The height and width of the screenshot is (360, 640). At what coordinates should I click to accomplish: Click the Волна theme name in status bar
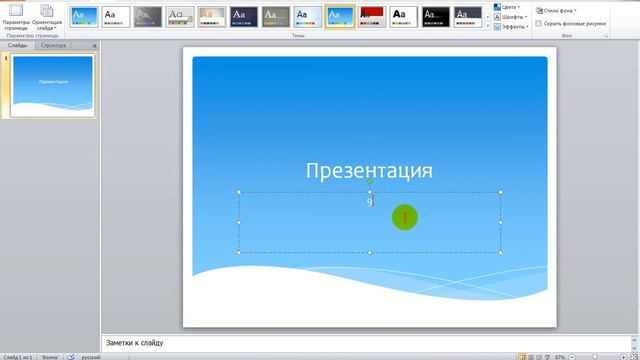tap(49, 357)
